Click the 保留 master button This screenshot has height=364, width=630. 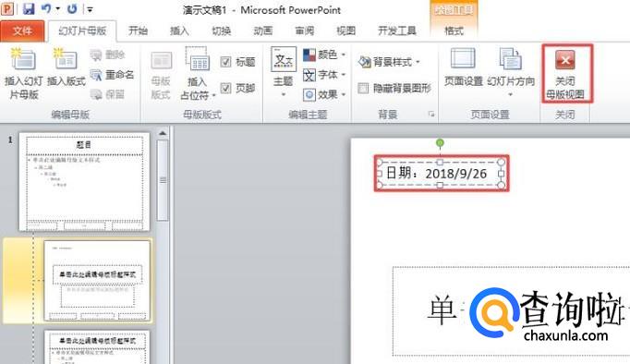[108, 94]
